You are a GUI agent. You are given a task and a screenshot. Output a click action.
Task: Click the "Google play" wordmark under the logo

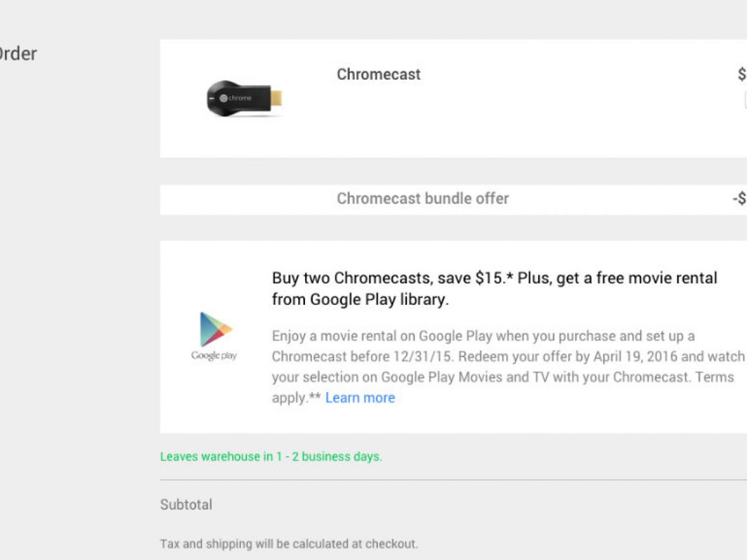point(214,356)
